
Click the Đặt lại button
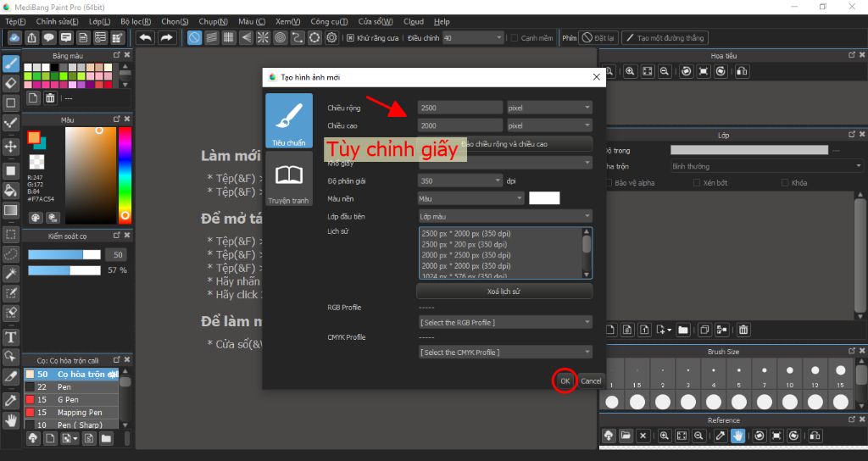click(598, 38)
